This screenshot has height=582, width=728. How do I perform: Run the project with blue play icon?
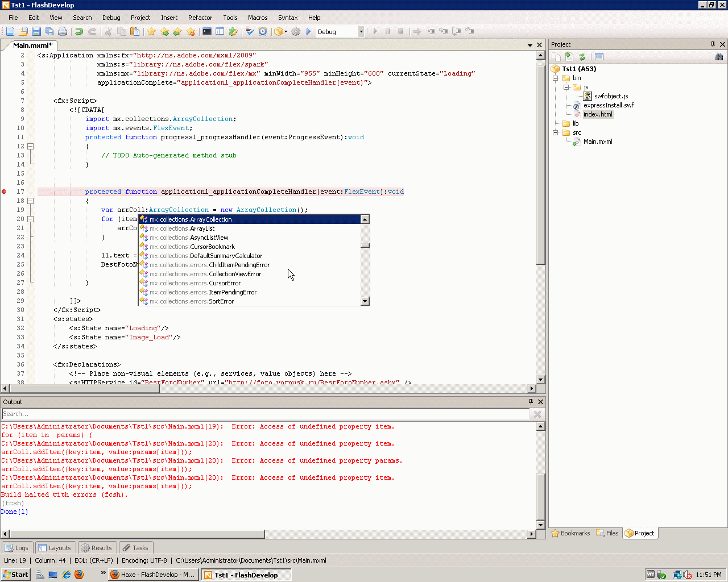point(309,32)
